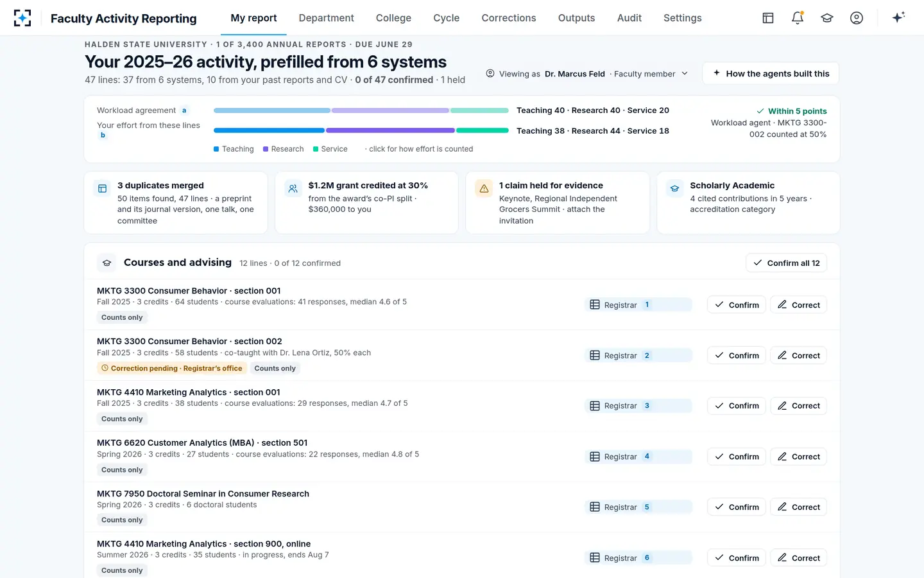Confirm MKTG 3300 section 001 line
The height and width of the screenshot is (578, 924).
pyautogui.click(x=737, y=304)
